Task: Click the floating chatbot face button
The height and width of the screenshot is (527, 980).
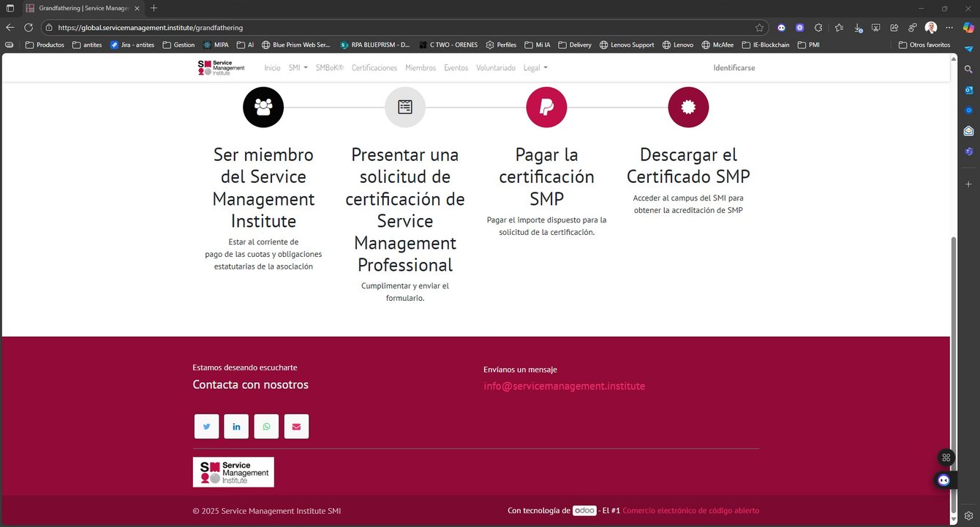Action: (x=944, y=480)
